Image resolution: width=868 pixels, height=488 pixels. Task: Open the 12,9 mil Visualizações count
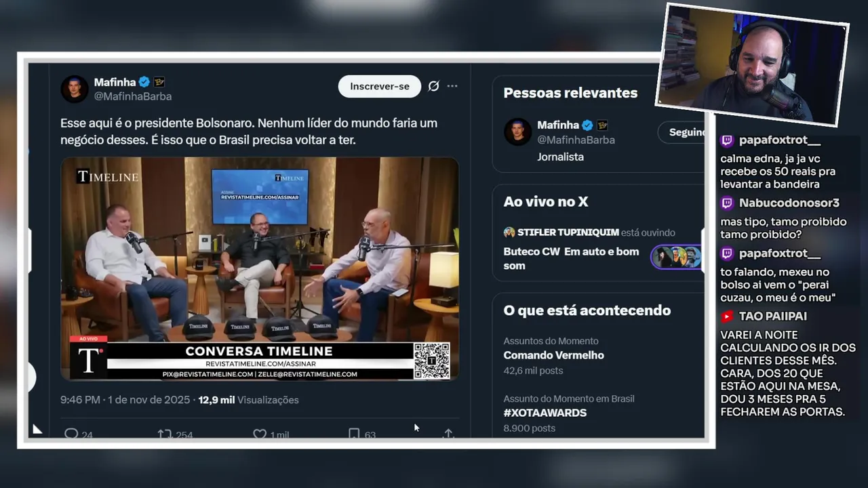[248, 400]
